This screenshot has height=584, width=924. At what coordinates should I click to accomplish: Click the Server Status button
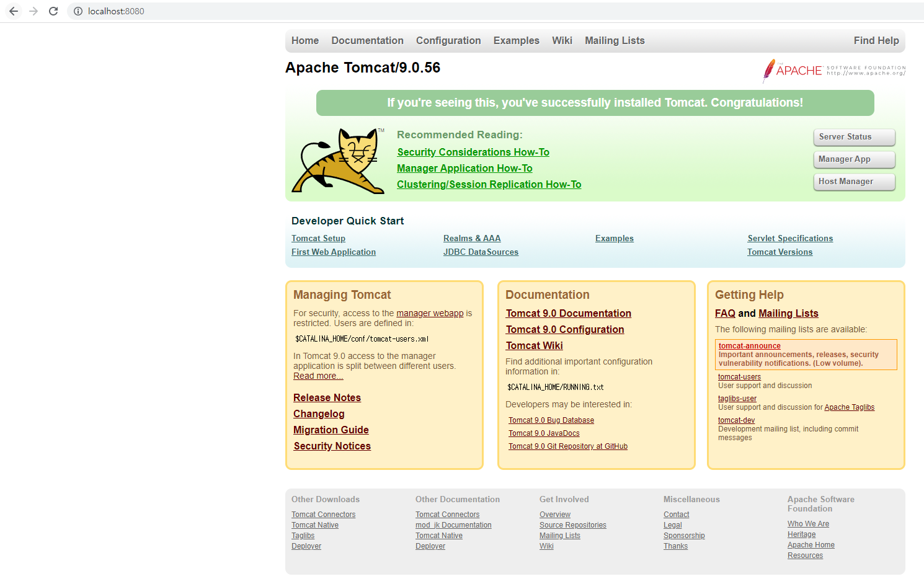[854, 137]
